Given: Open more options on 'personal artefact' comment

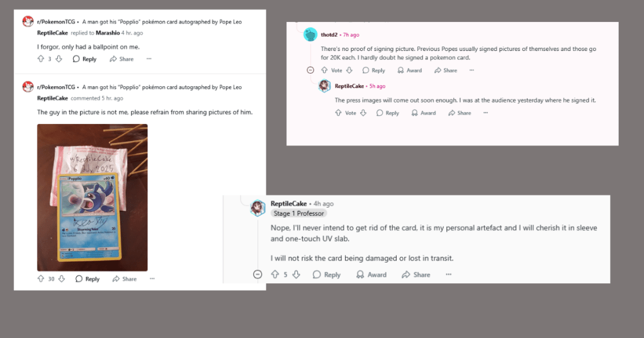Looking at the screenshot, I should pyautogui.click(x=449, y=274).
